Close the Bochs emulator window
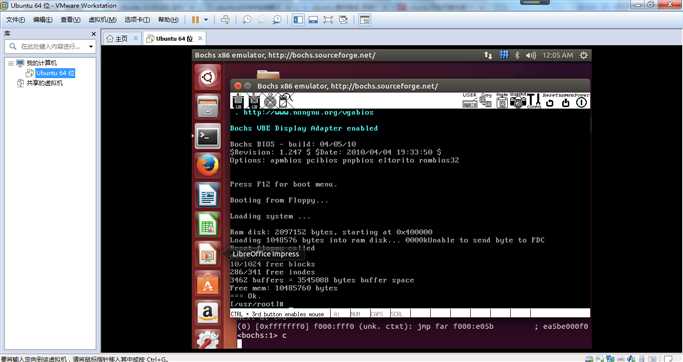 238,86
